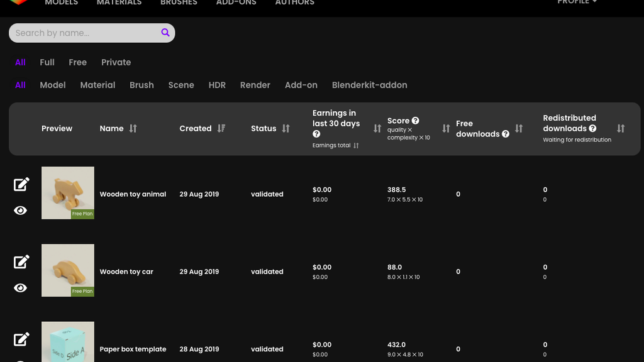Filter asset type by Material
The image size is (644, 362).
pyautogui.click(x=97, y=85)
